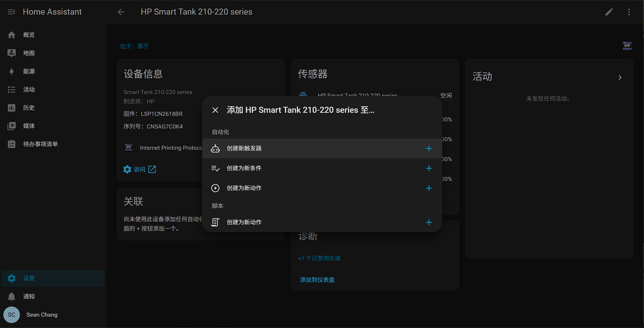Expand the 活动 card with chevron
This screenshot has height=328, width=644.
point(620,78)
